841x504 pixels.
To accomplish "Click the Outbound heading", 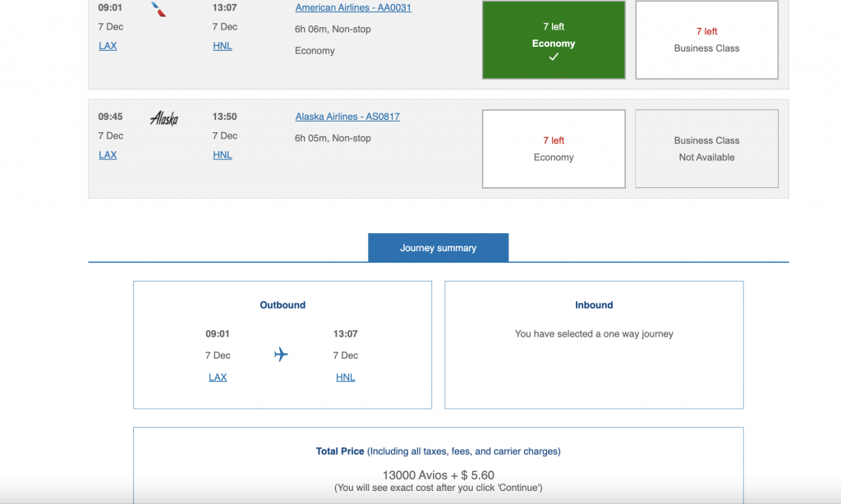I will [x=283, y=305].
